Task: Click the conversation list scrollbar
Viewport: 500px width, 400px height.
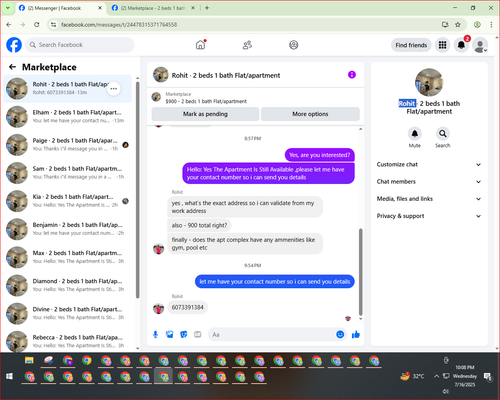Action: click(x=138, y=190)
